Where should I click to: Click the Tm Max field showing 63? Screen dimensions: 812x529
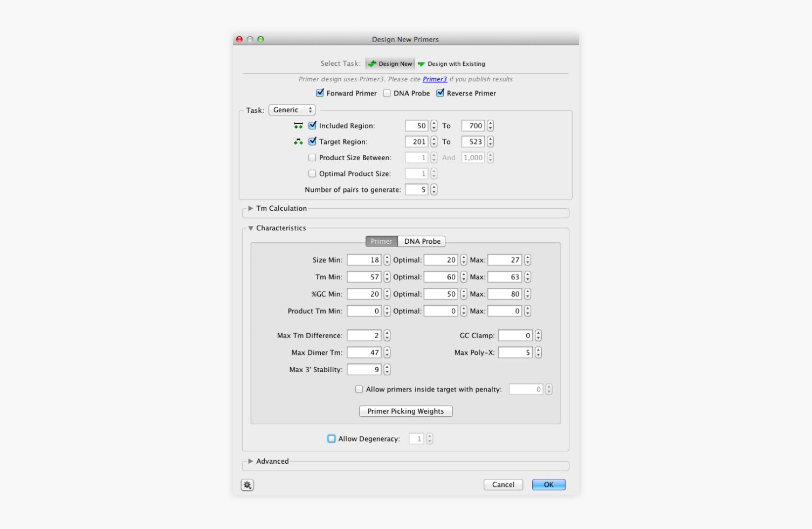point(505,277)
